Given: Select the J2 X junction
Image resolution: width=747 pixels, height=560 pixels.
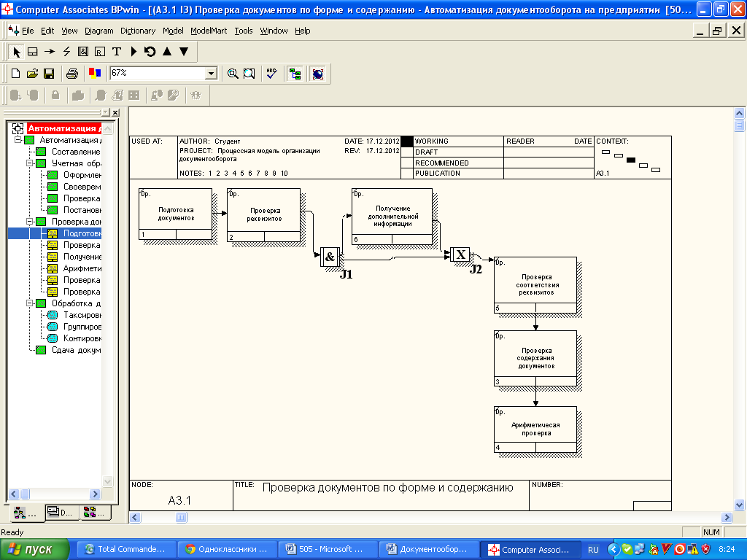Looking at the screenshot, I should tap(460, 254).
